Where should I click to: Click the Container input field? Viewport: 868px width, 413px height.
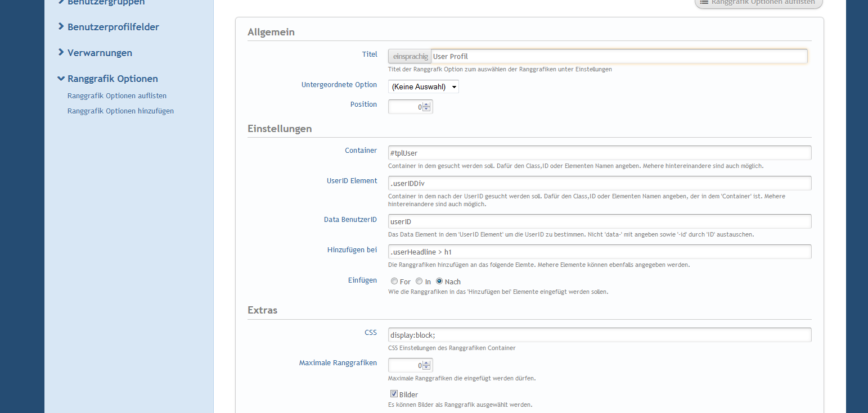(x=599, y=153)
